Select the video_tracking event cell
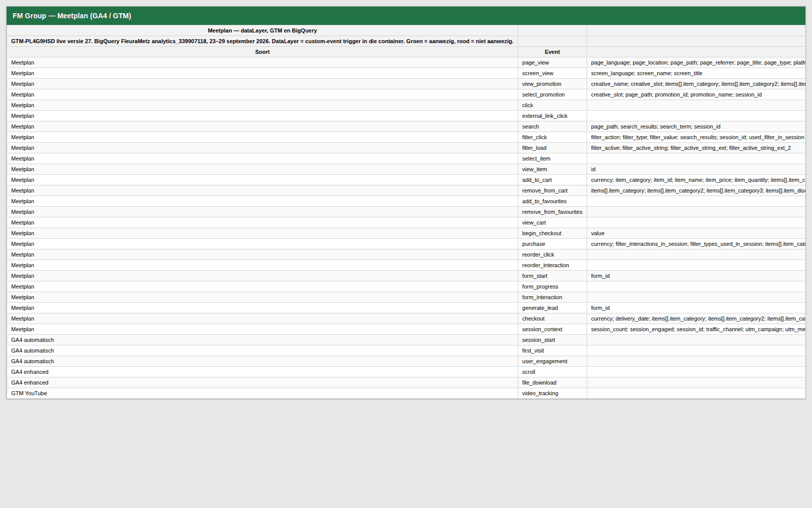 click(552, 393)
